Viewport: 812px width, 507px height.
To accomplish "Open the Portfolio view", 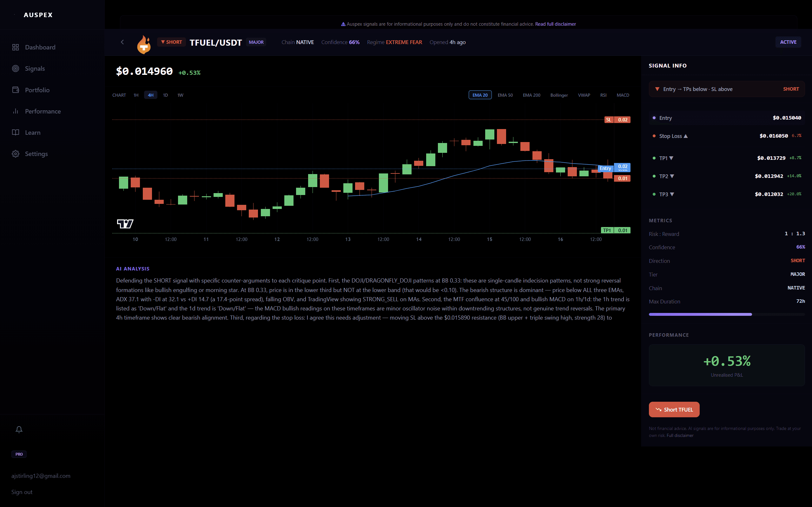I will (37, 90).
